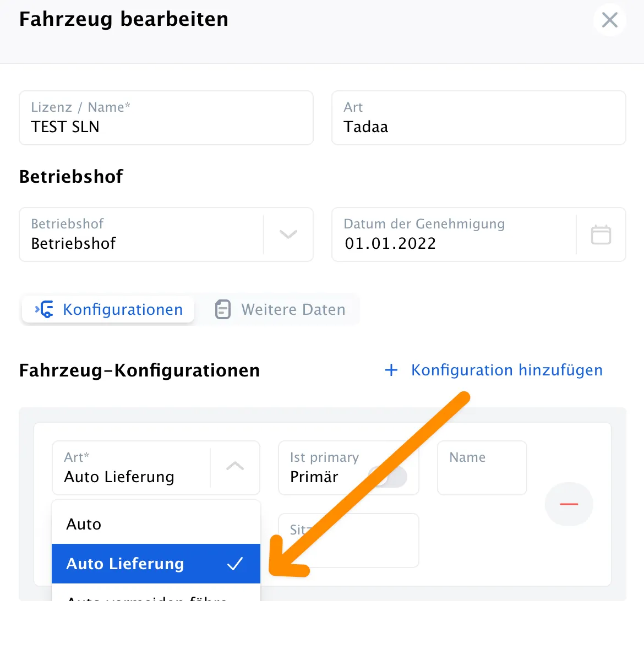
Task: Click the plus icon to add configuration
Action: [391, 370]
